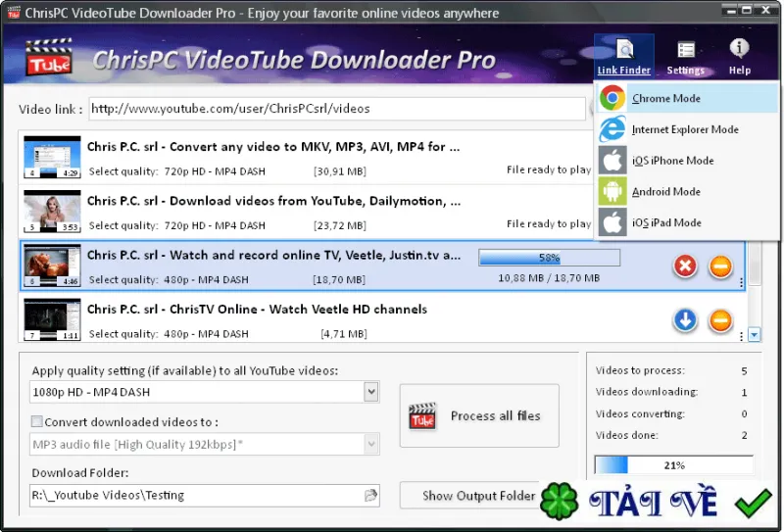Change 480p quality of ChrisTV Online item
Viewport: 784px width, 532px height.
206,333
